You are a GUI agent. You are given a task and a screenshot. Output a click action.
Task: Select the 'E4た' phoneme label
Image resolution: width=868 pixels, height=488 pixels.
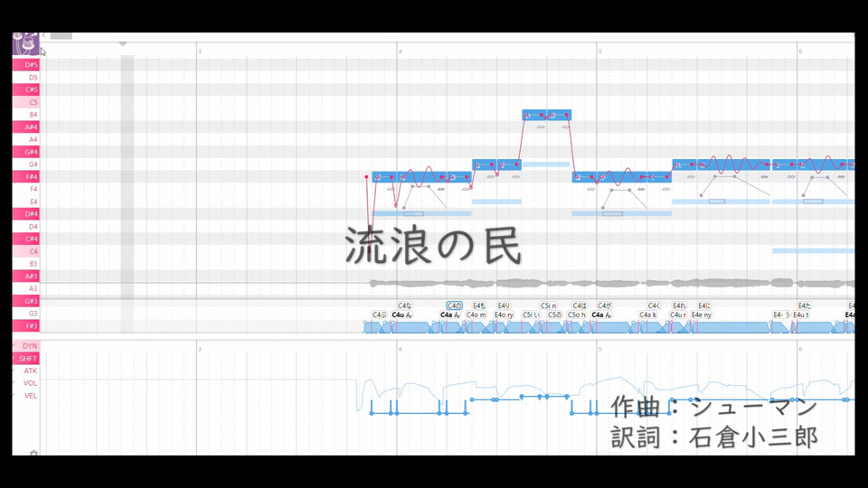805,305
